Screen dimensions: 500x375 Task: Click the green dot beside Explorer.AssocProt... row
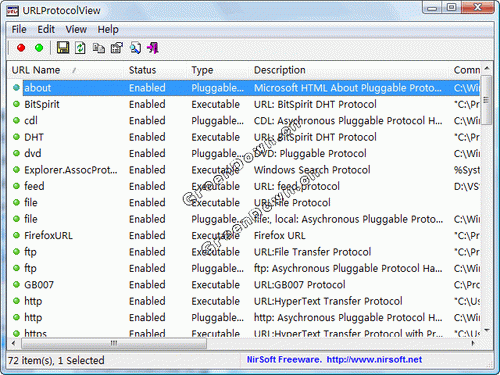click(16, 170)
